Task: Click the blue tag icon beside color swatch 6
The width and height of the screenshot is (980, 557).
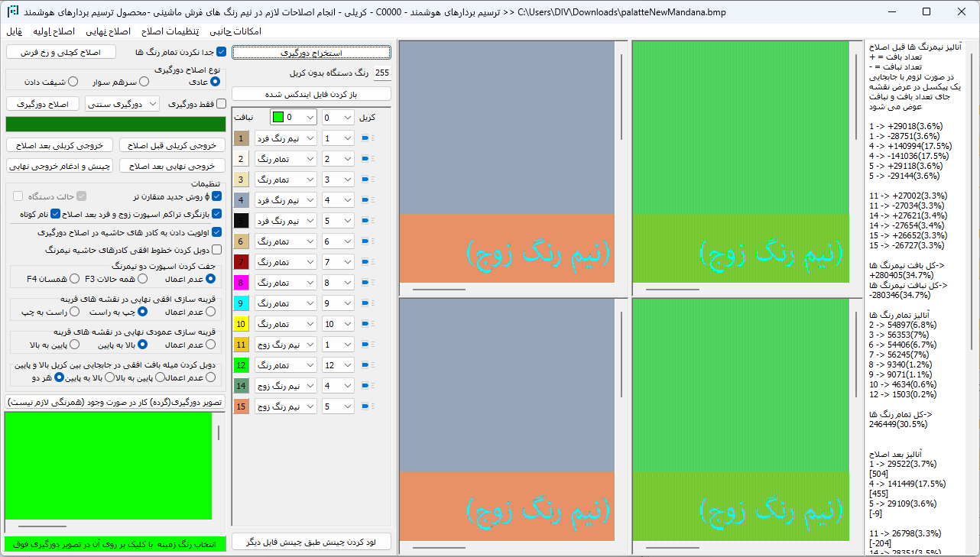Action: coord(365,241)
